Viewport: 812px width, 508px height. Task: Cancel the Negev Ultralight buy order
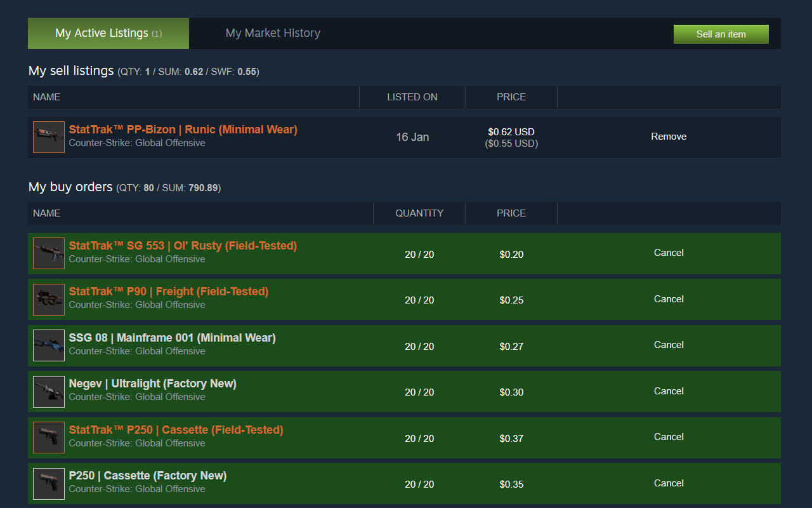(x=669, y=391)
